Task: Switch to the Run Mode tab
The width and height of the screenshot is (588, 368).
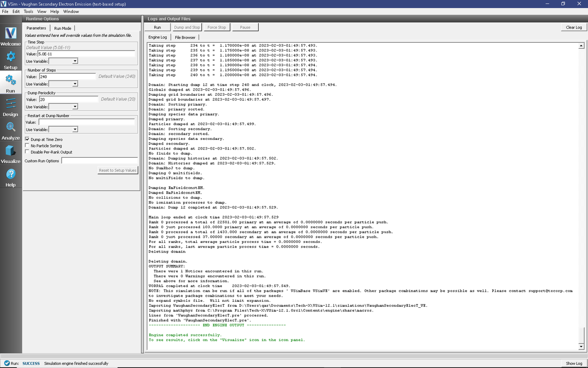Action: [62, 29]
